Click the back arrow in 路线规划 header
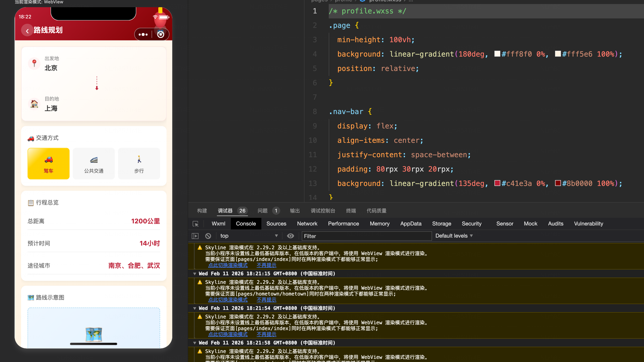 click(x=27, y=31)
